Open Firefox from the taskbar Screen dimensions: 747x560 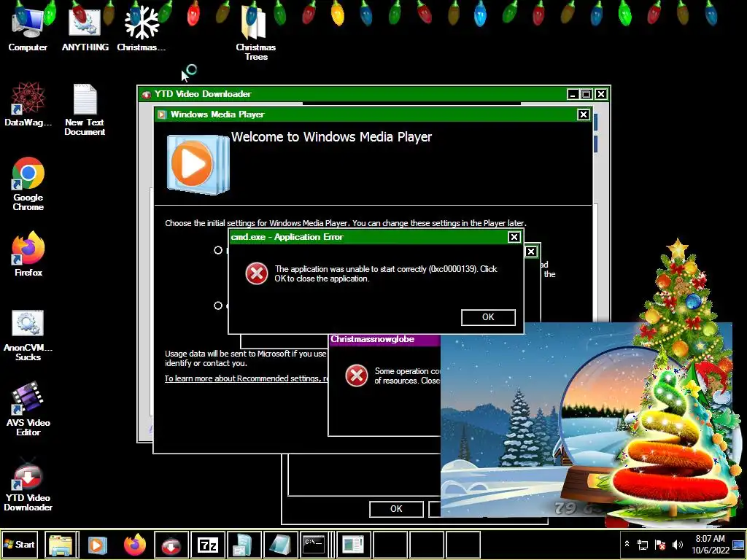click(134, 544)
